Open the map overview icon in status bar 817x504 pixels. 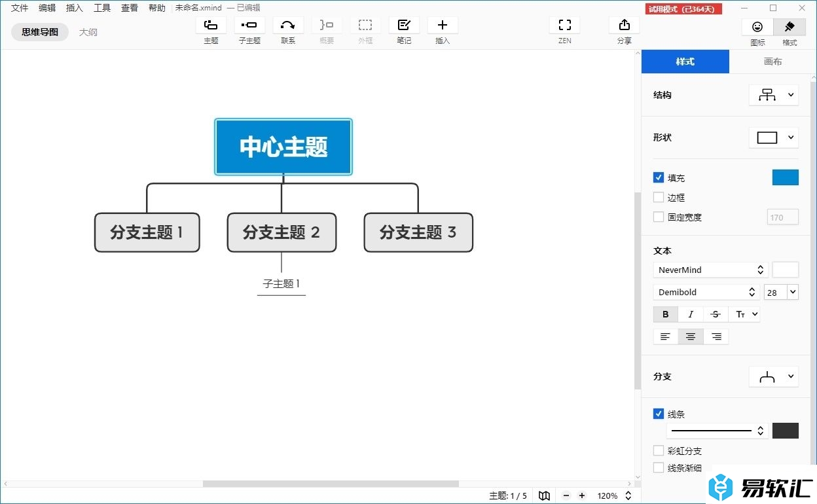[544, 495]
